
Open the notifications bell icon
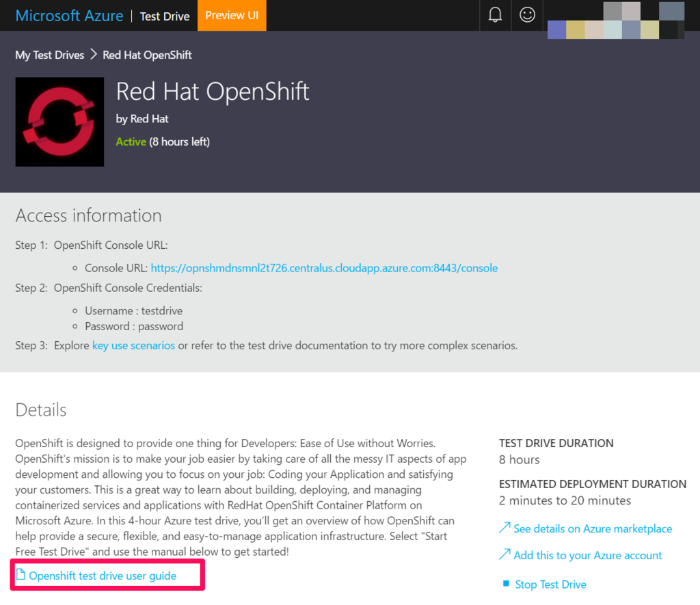click(495, 15)
